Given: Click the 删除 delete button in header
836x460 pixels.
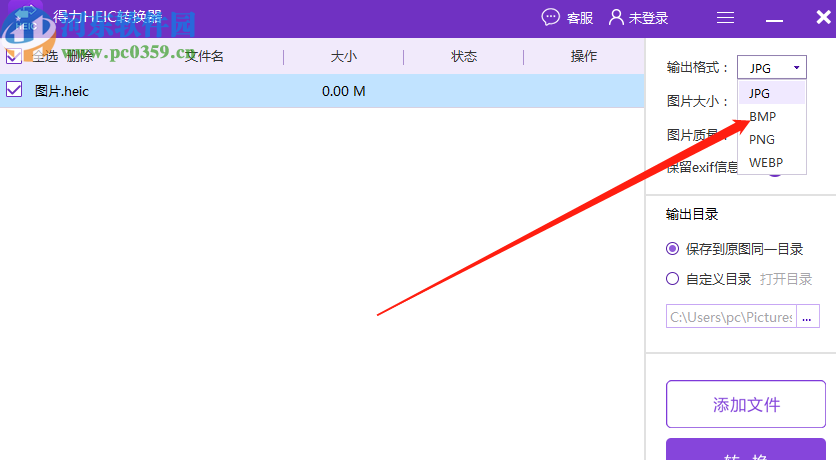Looking at the screenshot, I should [80, 56].
